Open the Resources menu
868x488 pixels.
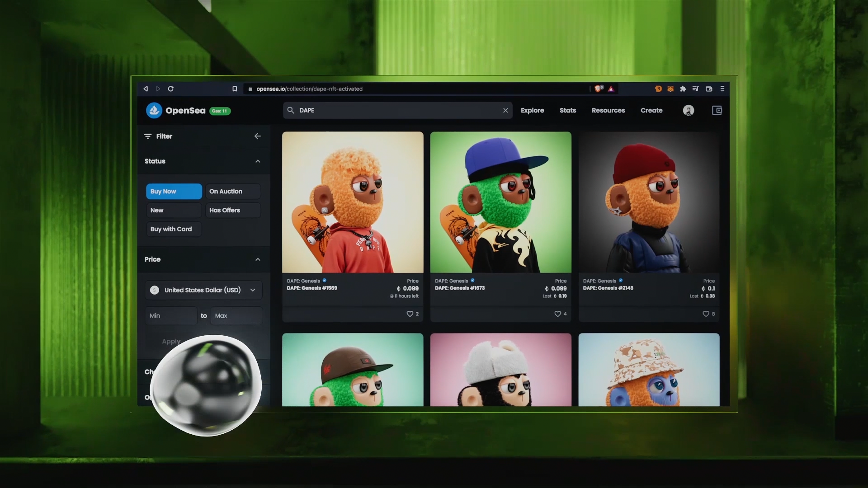(608, 110)
